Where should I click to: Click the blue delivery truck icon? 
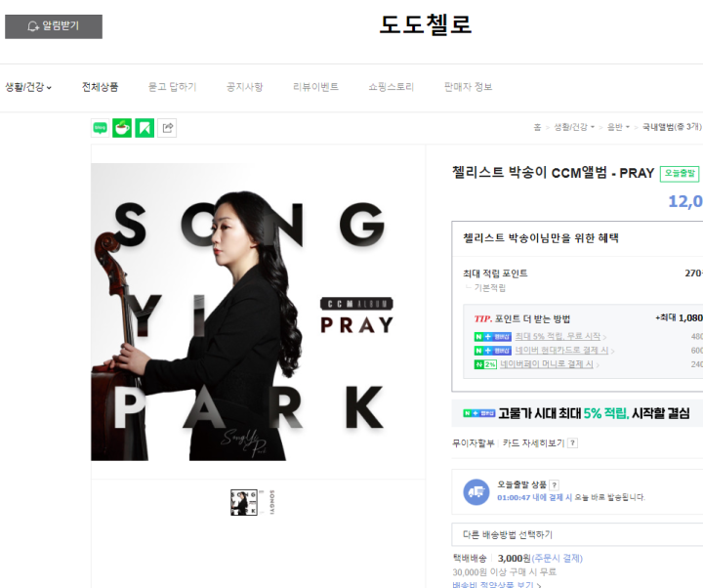[x=476, y=492]
